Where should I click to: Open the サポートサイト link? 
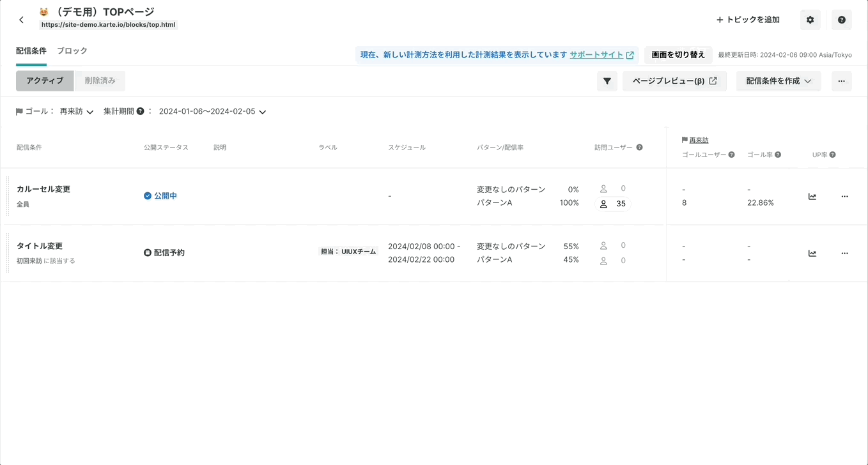pos(596,55)
